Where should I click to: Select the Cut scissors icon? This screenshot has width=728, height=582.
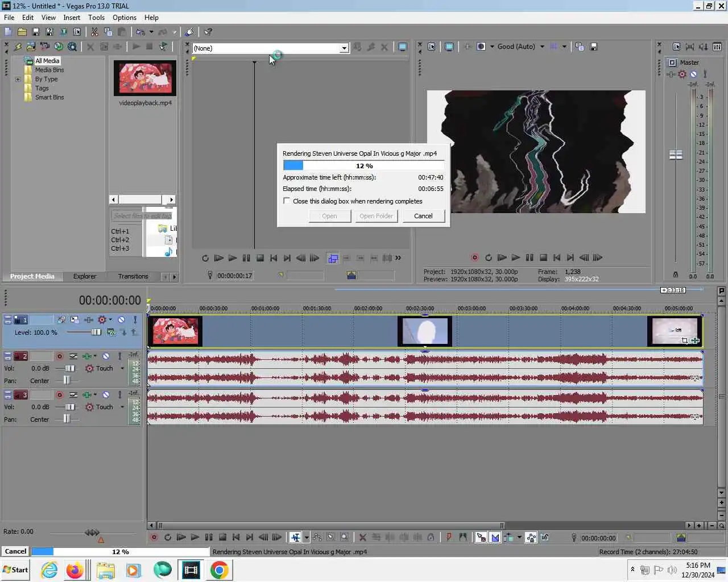pyautogui.click(x=94, y=32)
